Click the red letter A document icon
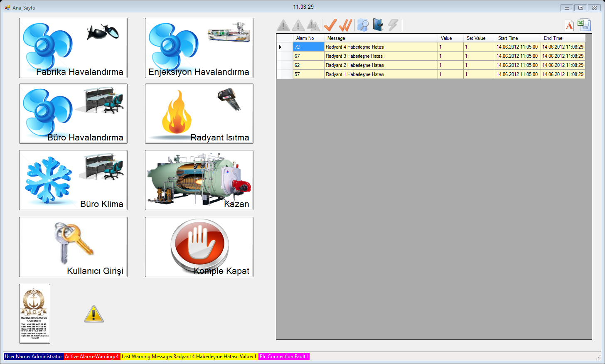The width and height of the screenshot is (605, 364). pos(569,26)
